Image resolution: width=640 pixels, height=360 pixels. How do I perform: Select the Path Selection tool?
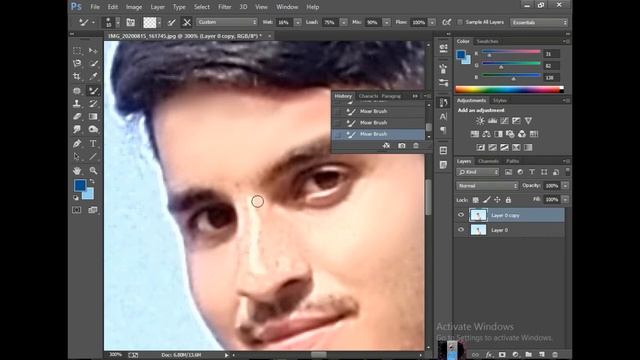tap(77, 157)
